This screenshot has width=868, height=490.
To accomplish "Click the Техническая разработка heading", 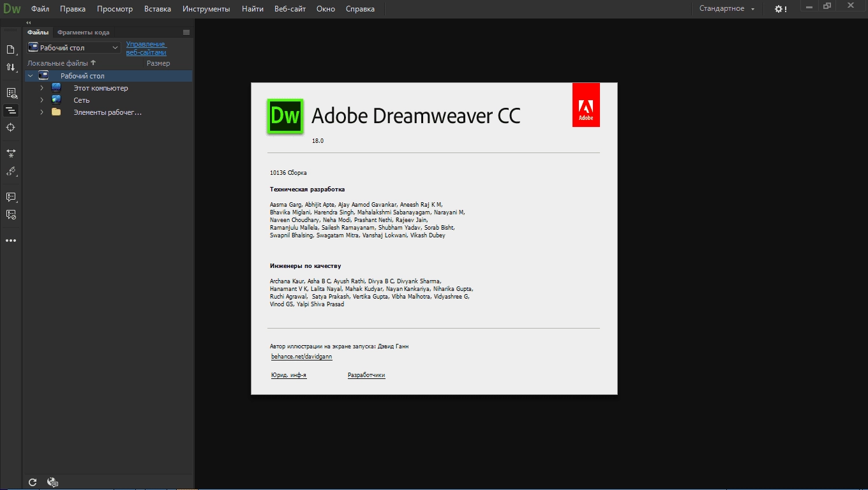I will point(307,189).
